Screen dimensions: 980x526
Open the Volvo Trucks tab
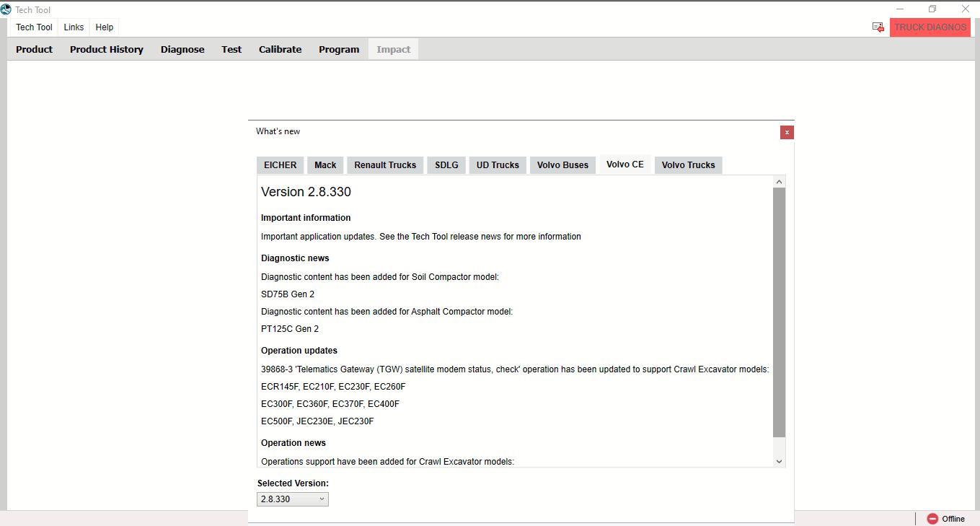(x=689, y=165)
